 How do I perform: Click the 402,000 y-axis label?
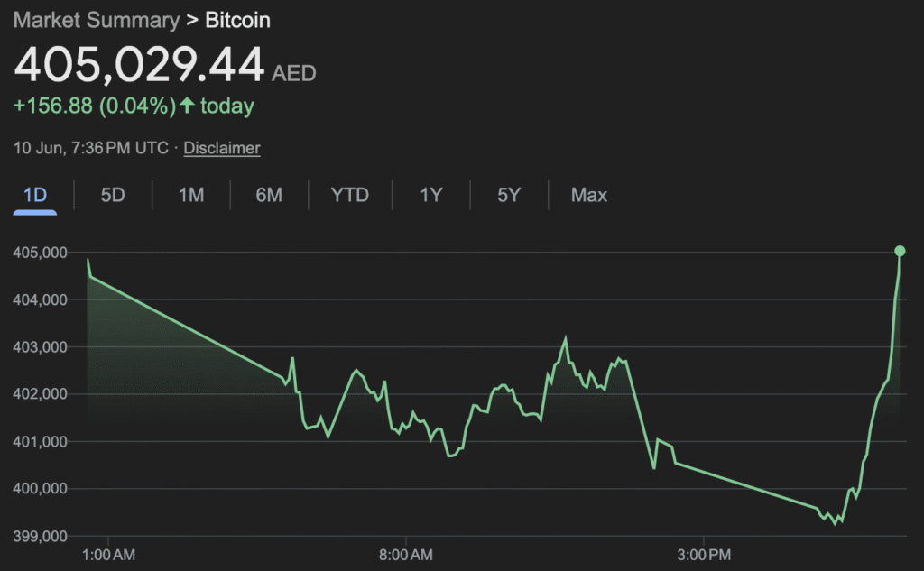[x=40, y=393]
